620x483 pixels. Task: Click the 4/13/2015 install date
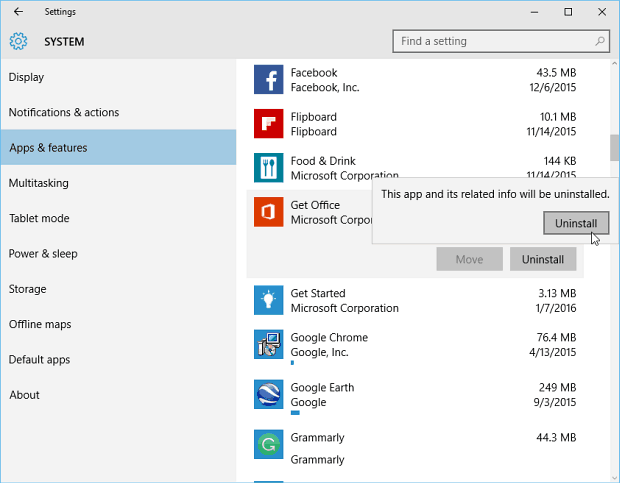[x=553, y=352]
